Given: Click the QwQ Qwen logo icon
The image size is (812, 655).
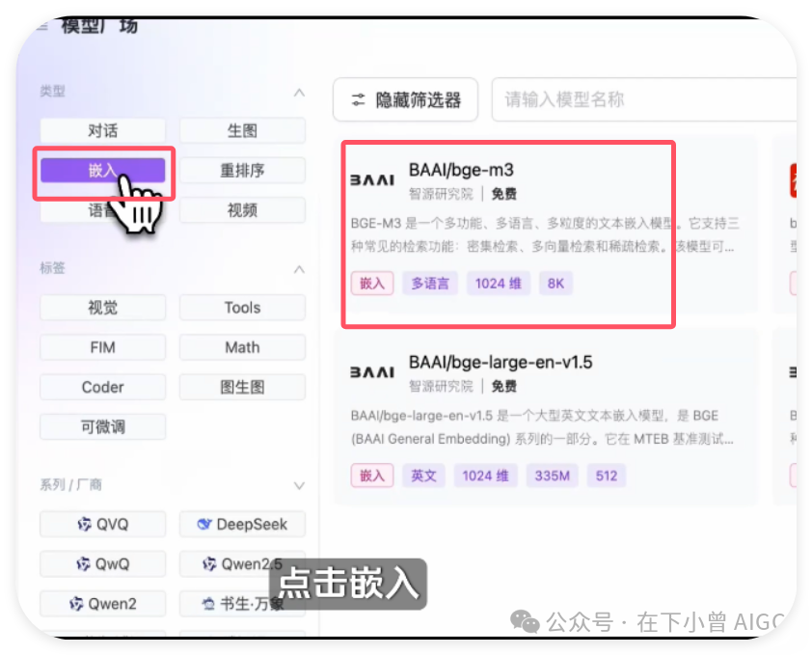Looking at the screenshot, I should pos(83,564).
